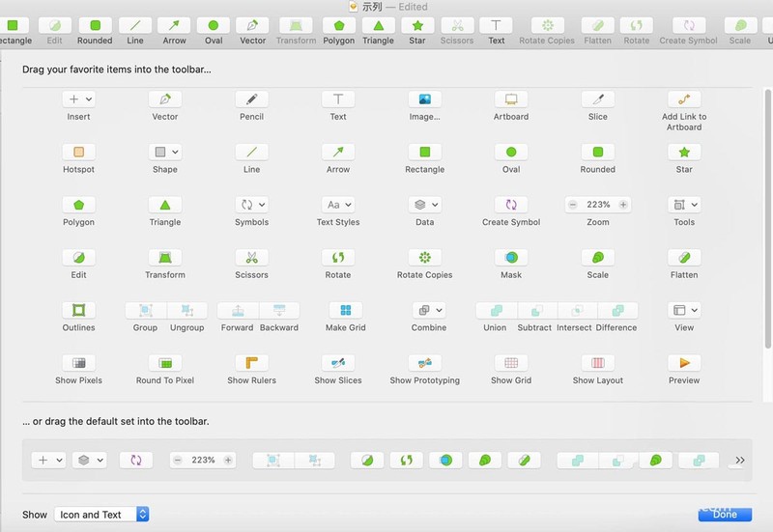
Task: Select the Pencil tool icon
Action: click(251, 99)
